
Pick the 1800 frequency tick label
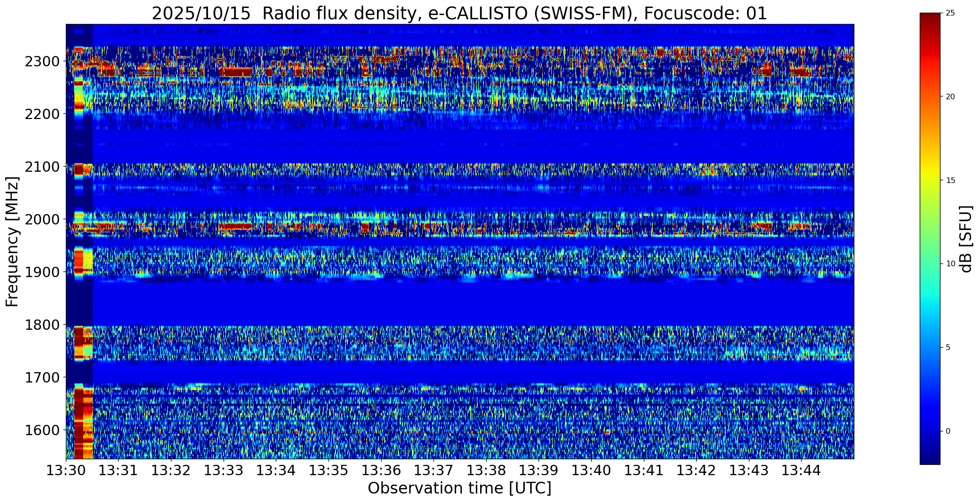43,325
